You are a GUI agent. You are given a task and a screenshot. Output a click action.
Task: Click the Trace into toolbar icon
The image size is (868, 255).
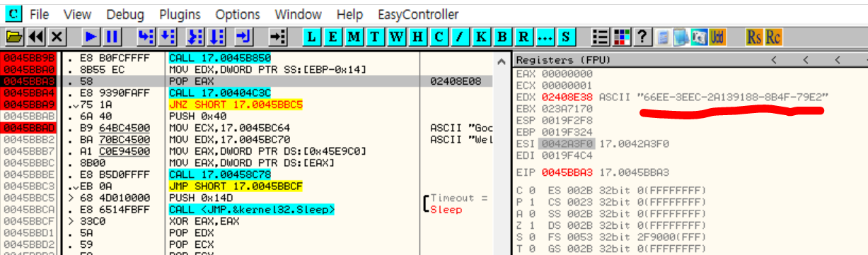point(196,36)
